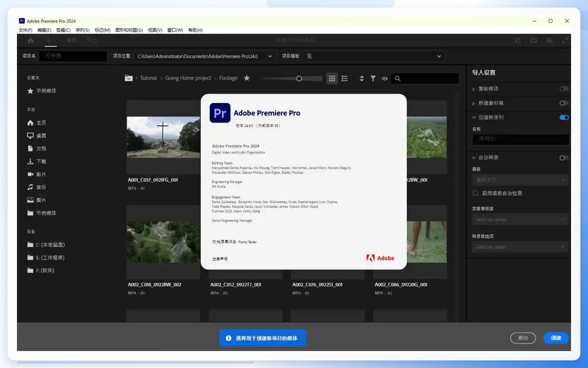
Task: Click the 创建 button
Action: (x=556, y=338)
